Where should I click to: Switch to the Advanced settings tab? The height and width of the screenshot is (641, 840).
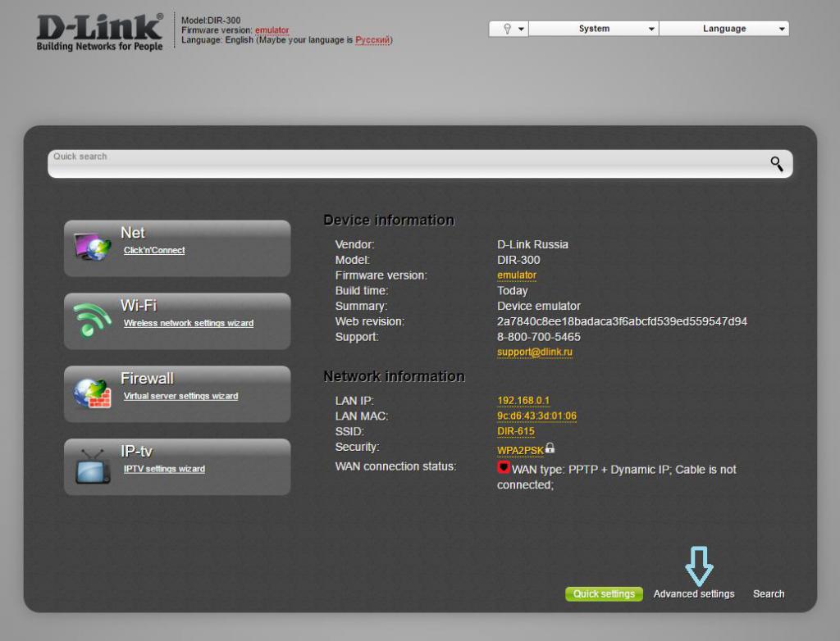(694, 594)
